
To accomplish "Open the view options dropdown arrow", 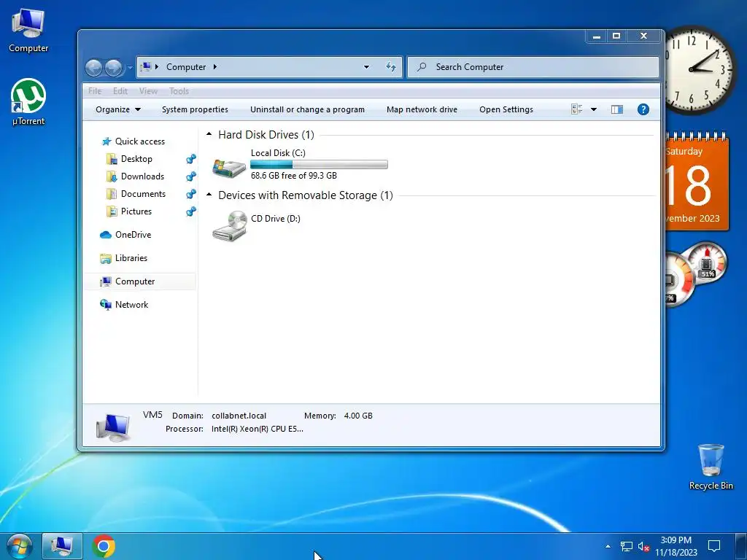I will [594, 109].
